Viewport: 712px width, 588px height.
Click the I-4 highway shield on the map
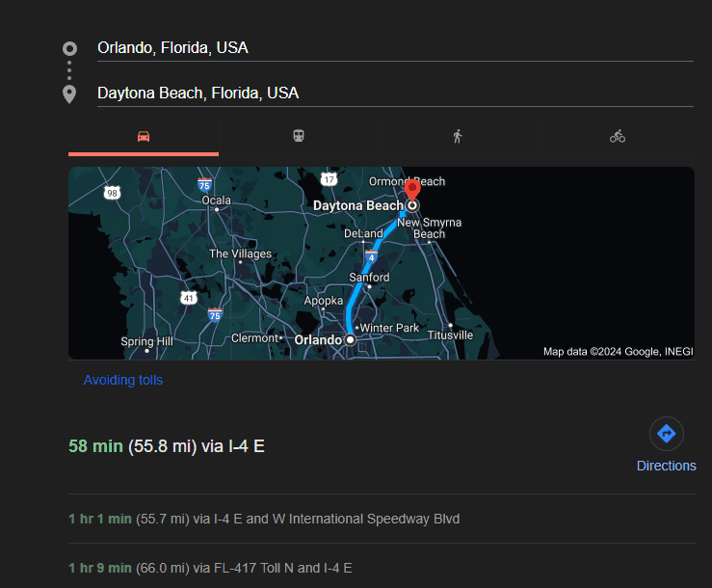pos(372,258)
